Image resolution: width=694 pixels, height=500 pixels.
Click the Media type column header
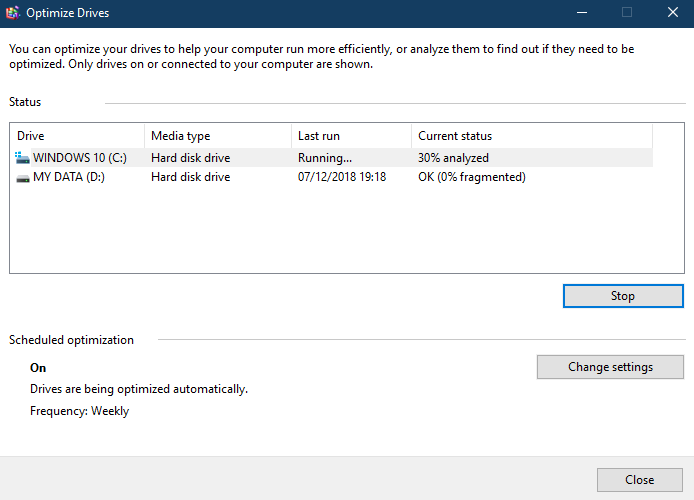(x=217, y=136)
